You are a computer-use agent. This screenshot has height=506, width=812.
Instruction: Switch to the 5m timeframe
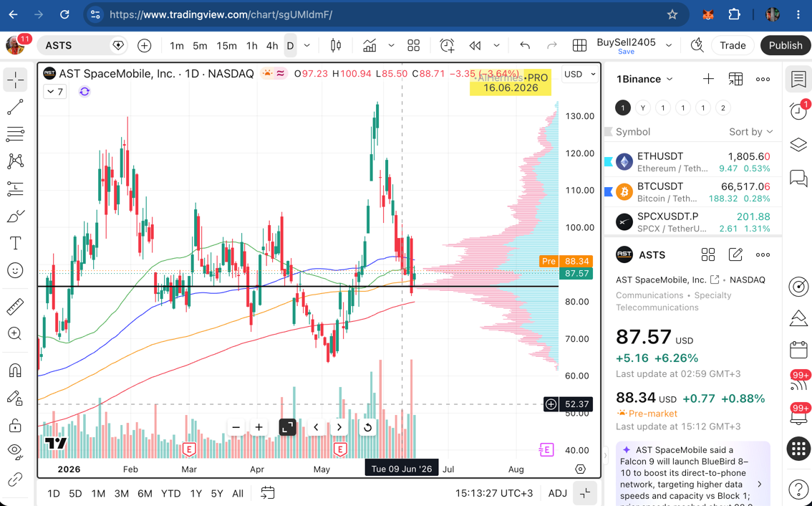[200, 46]
